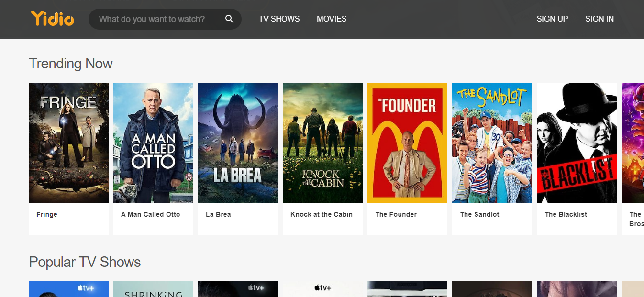Open the TV SHOWS menu item
This screenshot has height=297, width=644.
279,19
